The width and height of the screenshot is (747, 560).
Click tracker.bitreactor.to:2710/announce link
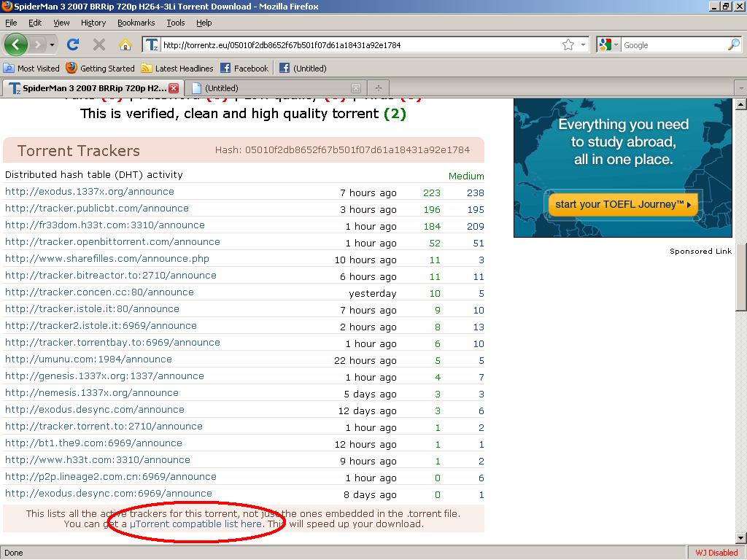click(111, 275)
